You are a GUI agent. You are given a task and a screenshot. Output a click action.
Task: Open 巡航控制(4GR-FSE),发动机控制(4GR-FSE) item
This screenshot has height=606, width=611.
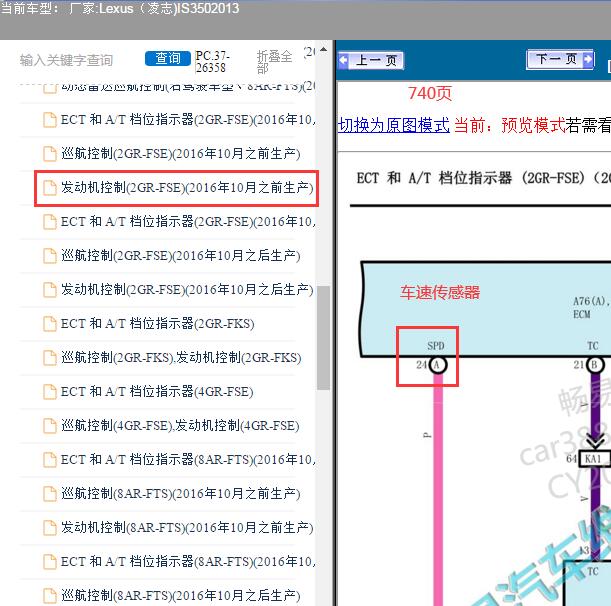pos(180,426)
